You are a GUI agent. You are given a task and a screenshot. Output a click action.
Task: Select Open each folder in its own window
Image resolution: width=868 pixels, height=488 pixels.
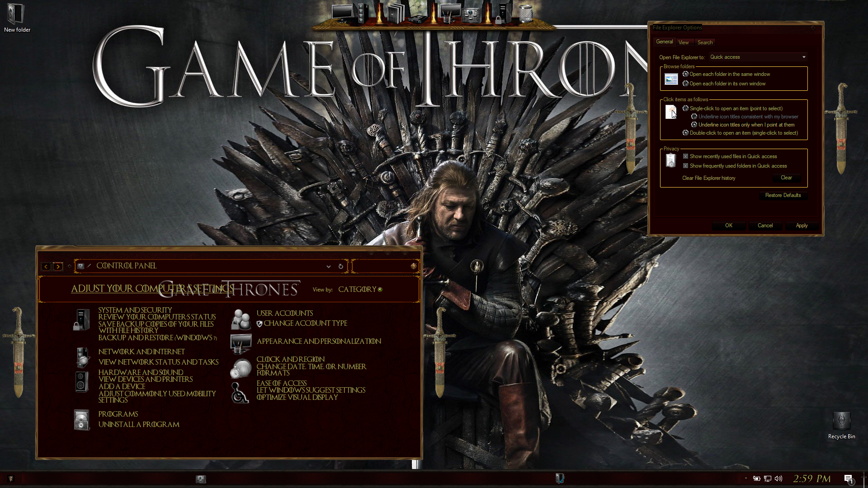pyautogui.click(x=685, y=84)
